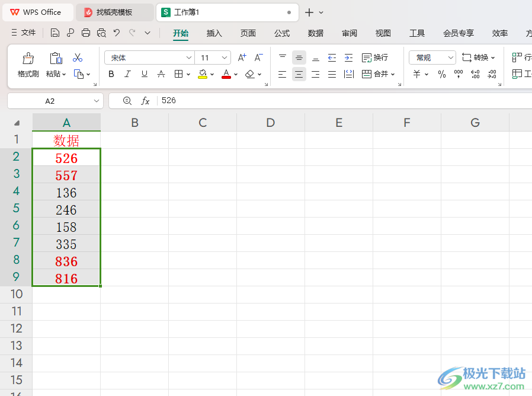Apply thousands separator style
Viewport: 532px width, 396px height.
[459, 74]
